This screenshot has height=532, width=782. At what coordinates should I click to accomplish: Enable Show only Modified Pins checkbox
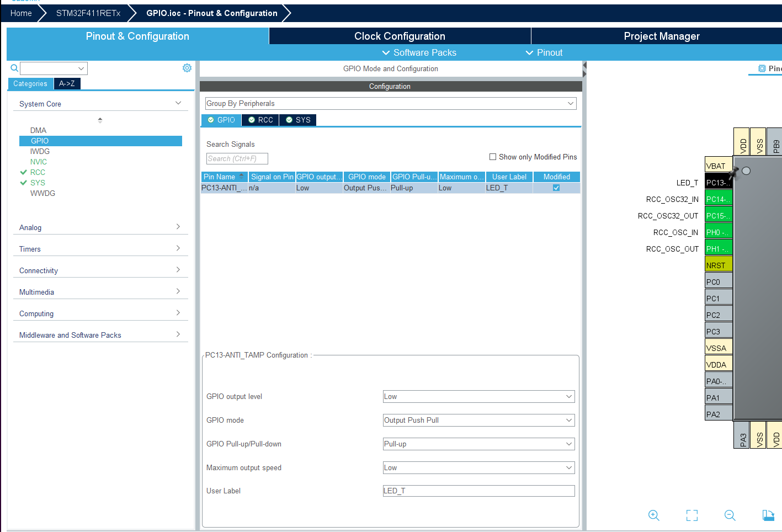(493, 157)
